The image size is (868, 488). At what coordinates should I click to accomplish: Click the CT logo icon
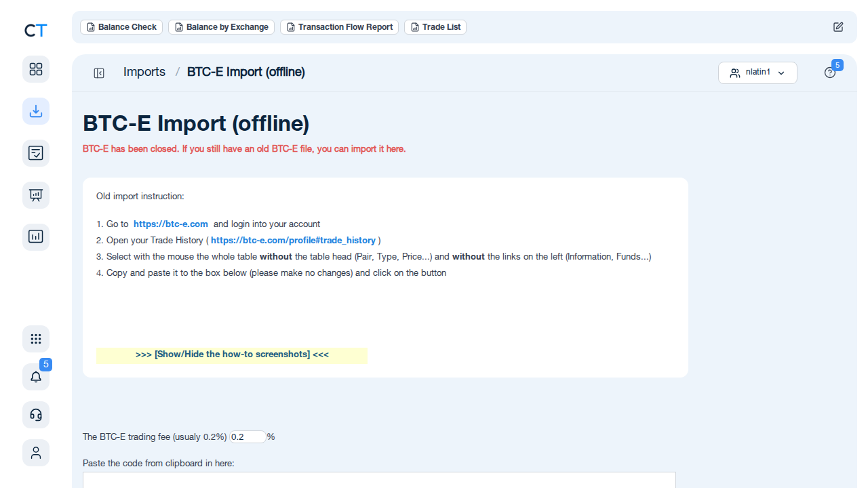click(x=36, y=30)
